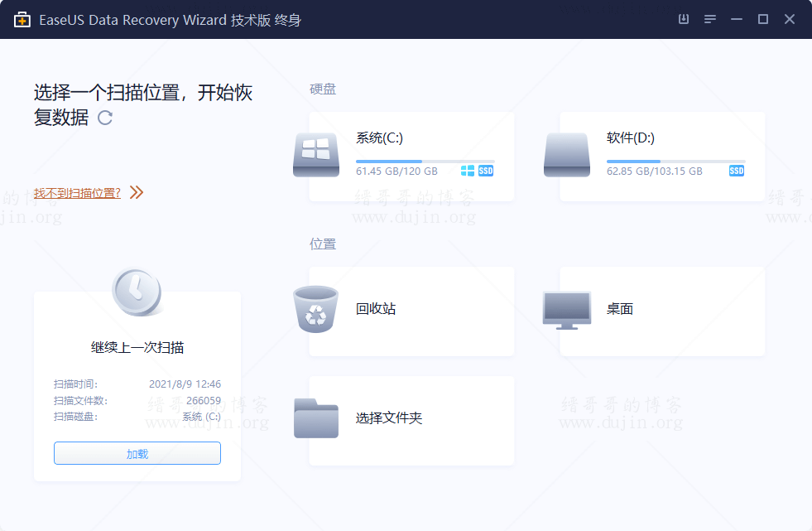Click the 位置 section label
Image resolution: width=812 pixels, height=531 pixels.
323,244
